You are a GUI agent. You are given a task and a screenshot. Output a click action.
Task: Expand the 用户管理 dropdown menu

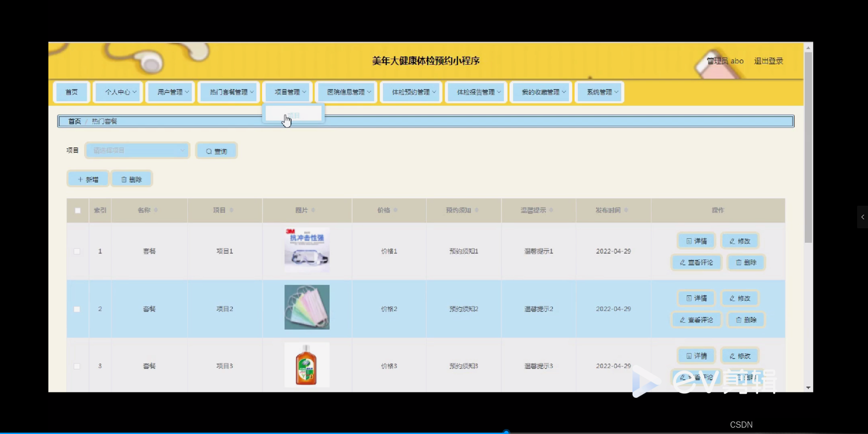pos(170,92)
